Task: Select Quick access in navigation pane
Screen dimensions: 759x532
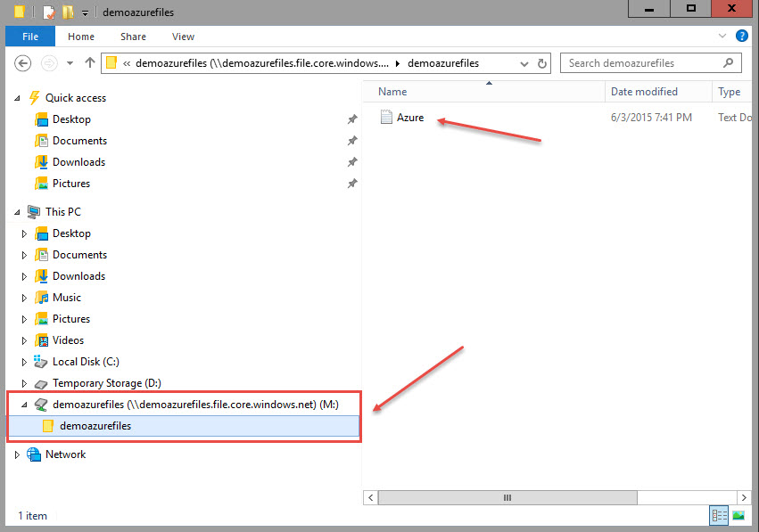Action: point(76,98)
